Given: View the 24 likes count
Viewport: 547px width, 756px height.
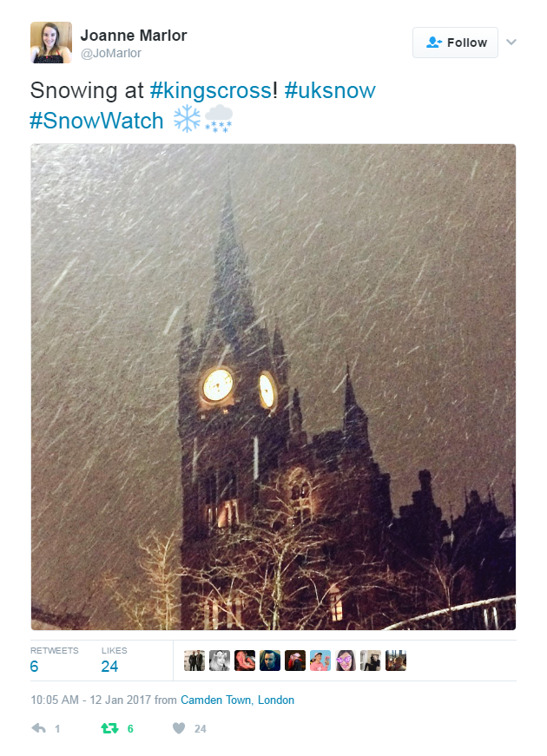Looking at the screenshot, I should tap(109, 667).
